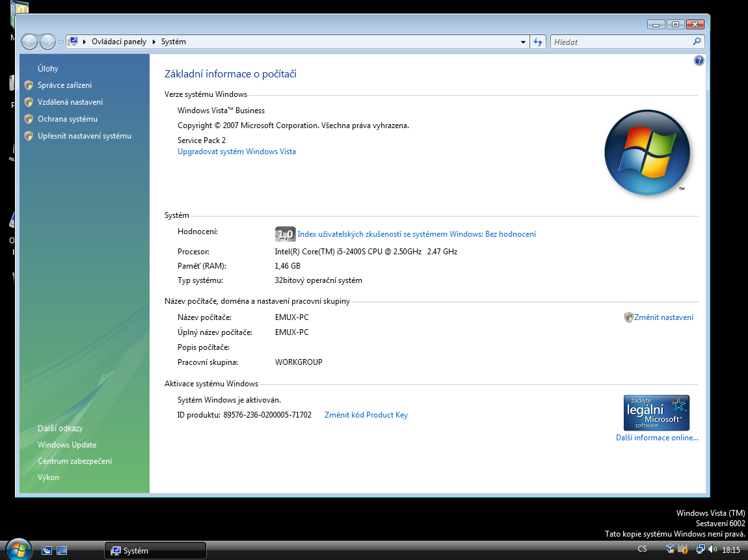This screenshot has width=748, height=560.
Task: Click the 32bitový operační systém text
Action: coord(318,280)
